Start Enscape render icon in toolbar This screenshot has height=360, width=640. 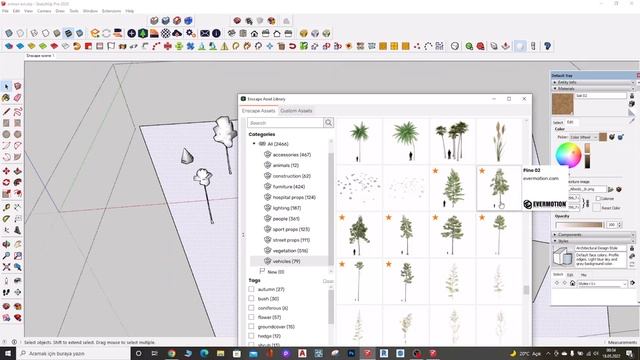coord(95,33)
